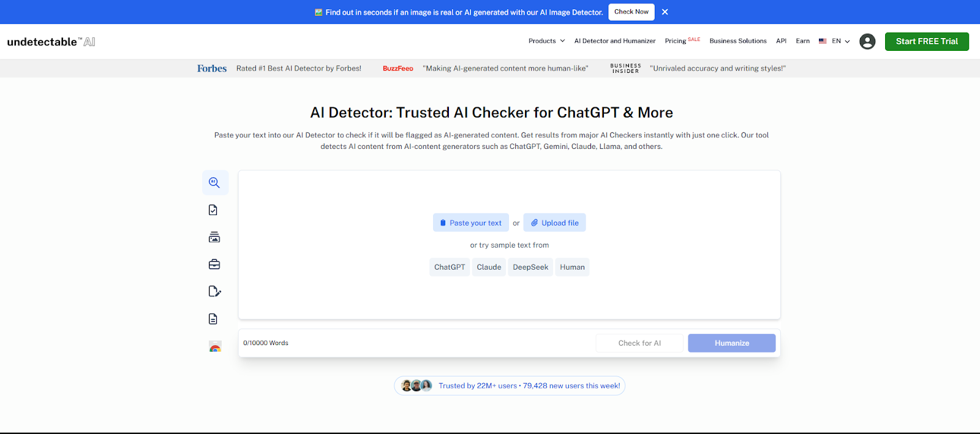This screenshot has height=434, width=980.
Task: Open the image stack sidebar tool
Action: click(x=214, y=237)
